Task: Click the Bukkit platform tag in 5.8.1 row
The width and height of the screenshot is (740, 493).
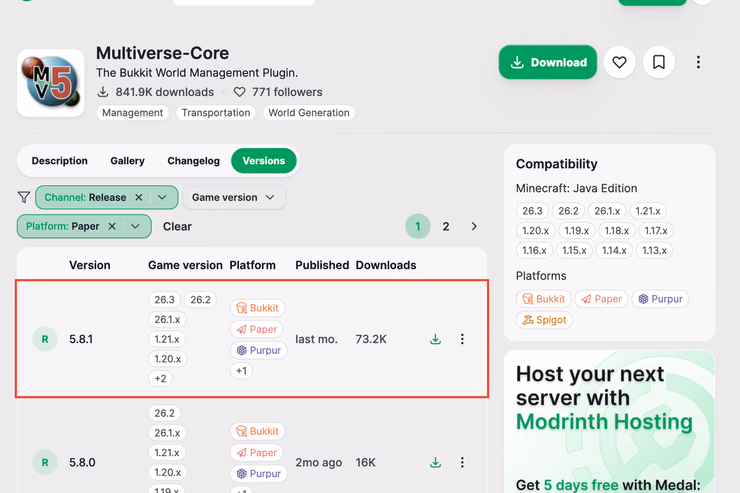Action: click(x=258, y=308)
